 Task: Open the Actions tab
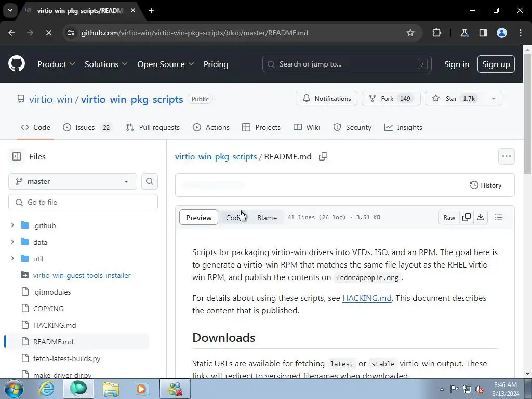(x=211, y=128)
